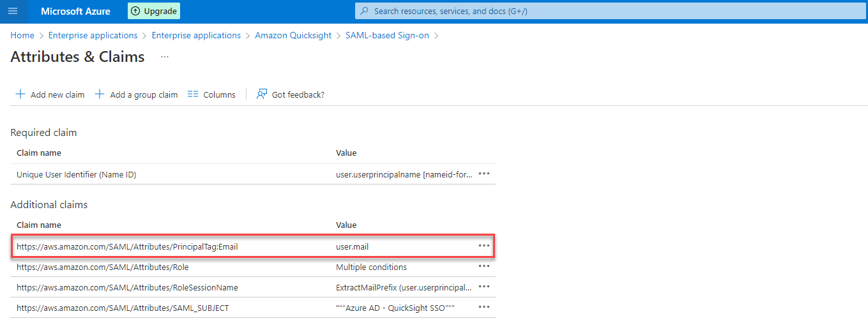The width and height of the screenshot is (868, 323).
Task: Click Add a group claim
Action: (x=136, y=94)
